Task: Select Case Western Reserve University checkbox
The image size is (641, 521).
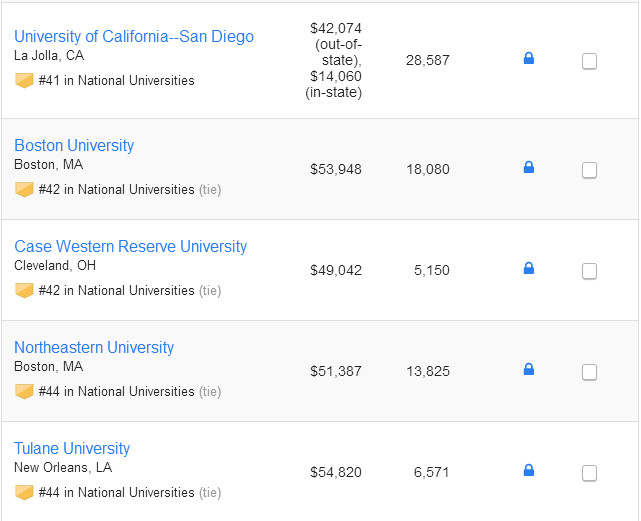Action: pyautogui.click(x=589, y=271)
